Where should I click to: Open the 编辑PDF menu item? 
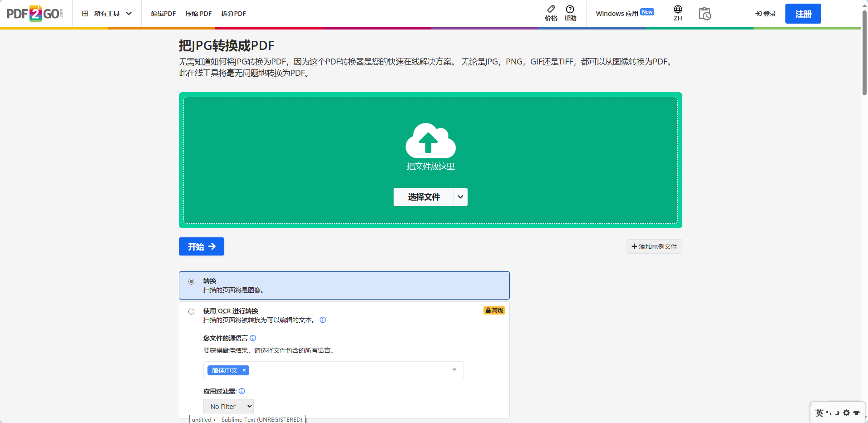click(163, 14)
